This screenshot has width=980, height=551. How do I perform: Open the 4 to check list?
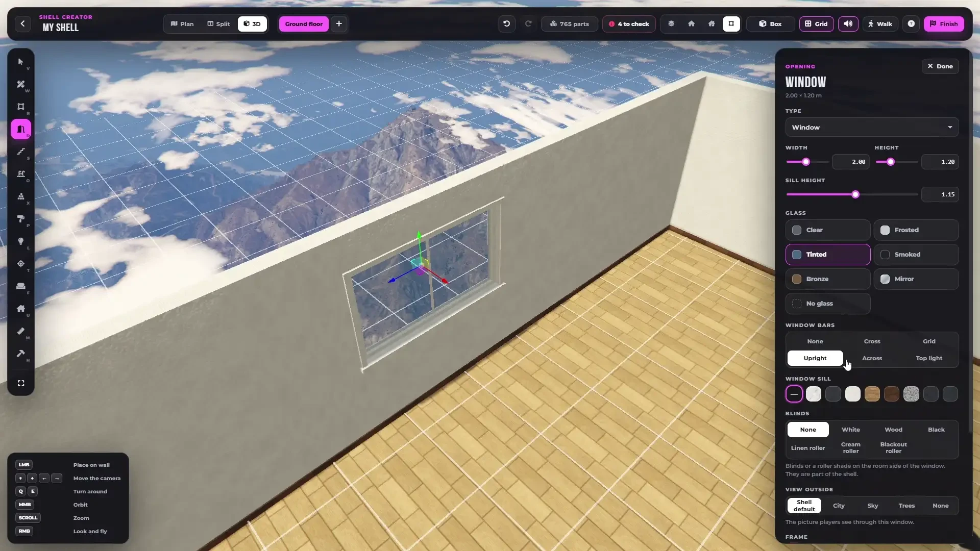tap(629, 24)
